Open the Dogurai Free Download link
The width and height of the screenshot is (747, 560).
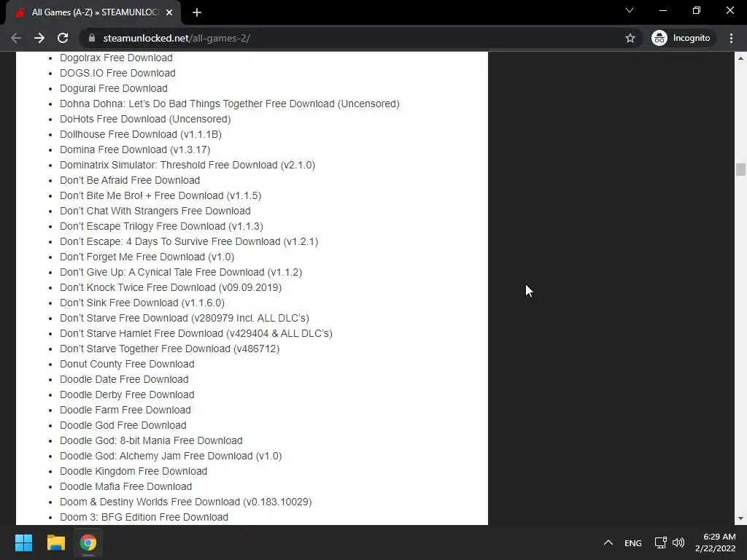[113, 88]
